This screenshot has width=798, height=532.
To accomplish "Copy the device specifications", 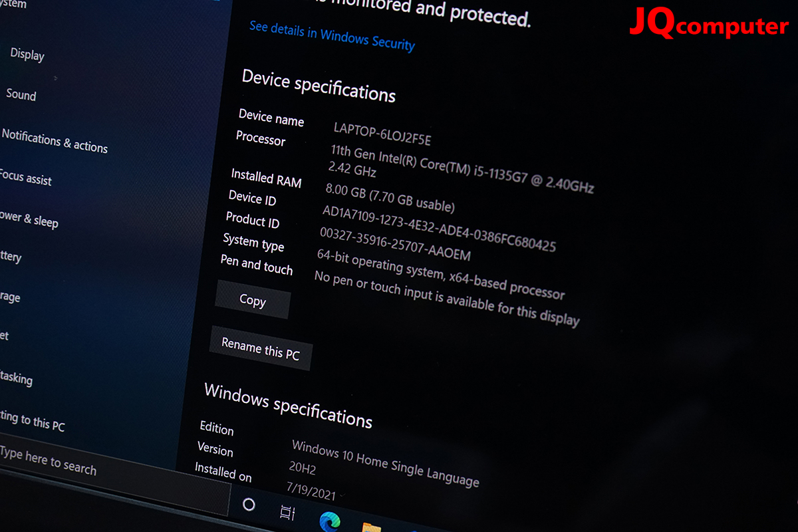I will tap(253, 300).
